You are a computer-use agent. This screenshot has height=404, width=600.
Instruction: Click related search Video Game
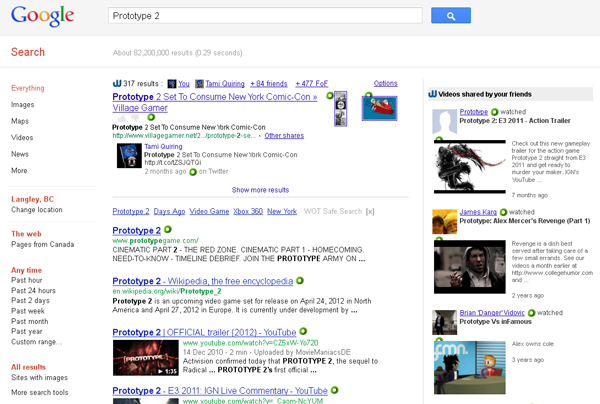[x=209, y=211]
